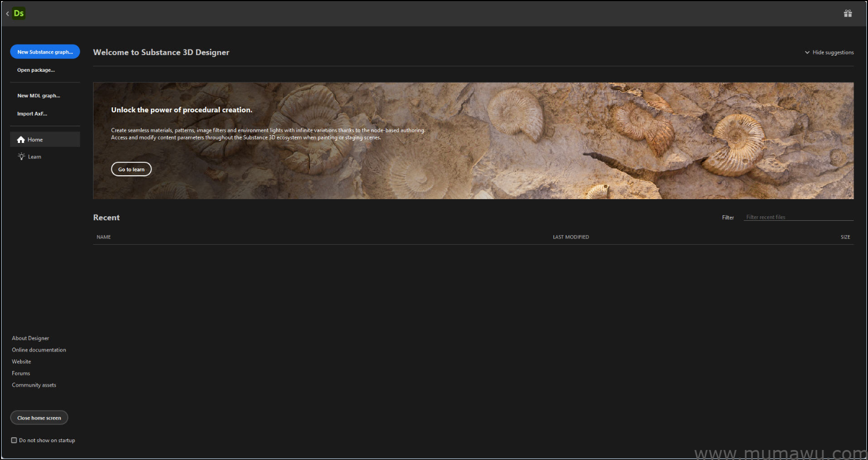This screenshot has height=460, width=868.
Task: Open the gift box icon in top-right
Action: [847, 13]
